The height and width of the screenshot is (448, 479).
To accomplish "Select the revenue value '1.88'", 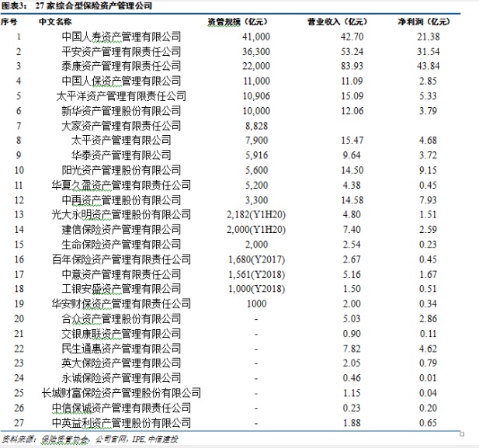I will tap(352, 423).
